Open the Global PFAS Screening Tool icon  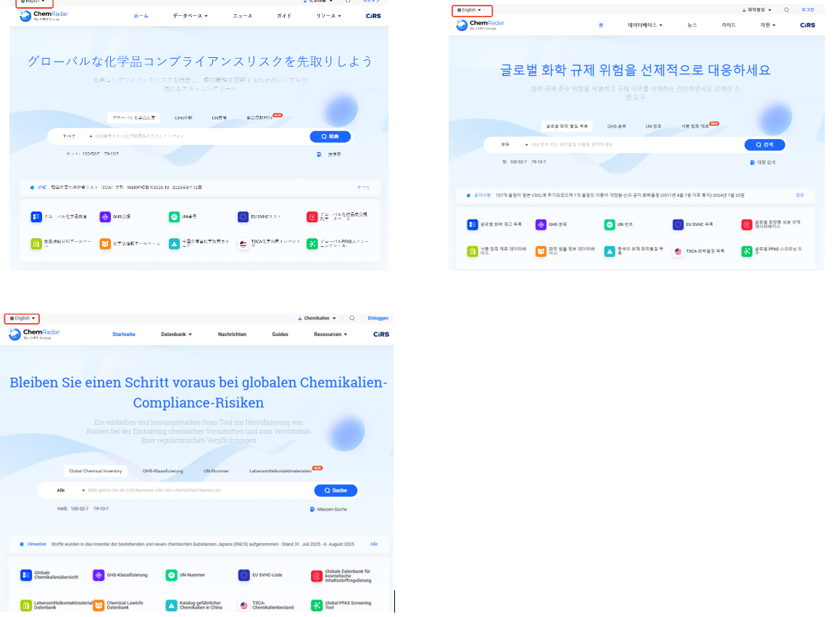[x=317, y=605]
